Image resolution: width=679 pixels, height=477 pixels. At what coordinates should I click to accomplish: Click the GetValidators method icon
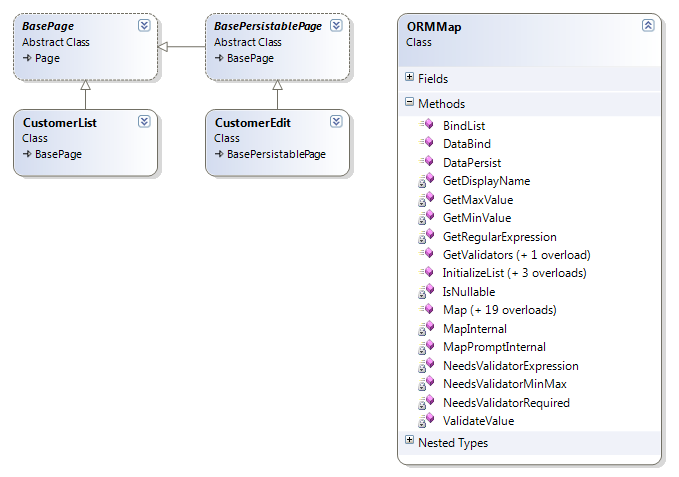(x=426, y=254)
